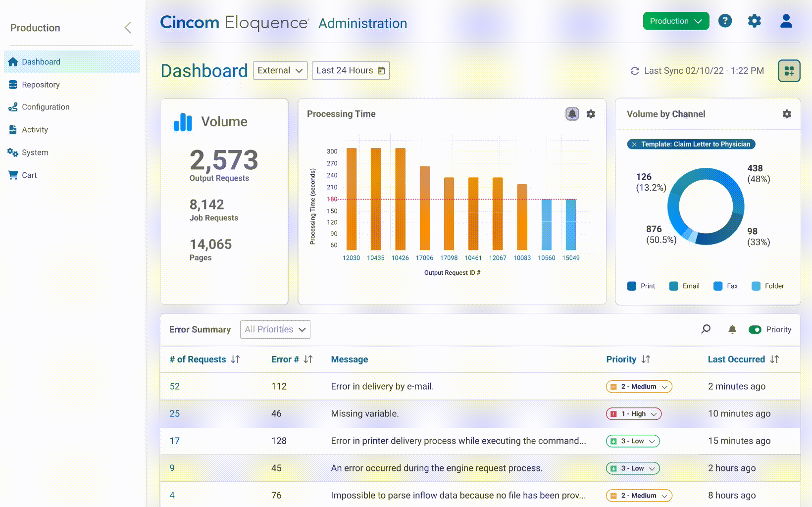
Task: Open the 4 requests link
Action: 172,495
